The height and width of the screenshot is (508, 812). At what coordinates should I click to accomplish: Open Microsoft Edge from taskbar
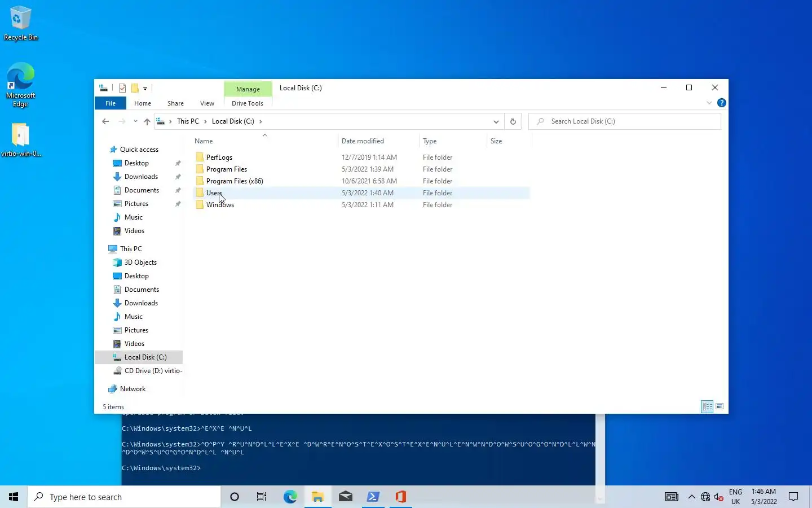tap(290, 497)
